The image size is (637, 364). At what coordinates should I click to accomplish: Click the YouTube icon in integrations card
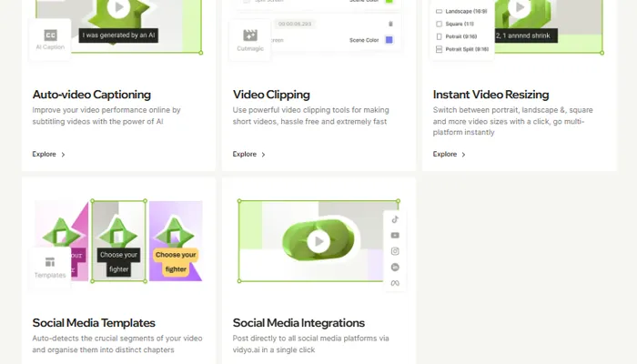395,235
